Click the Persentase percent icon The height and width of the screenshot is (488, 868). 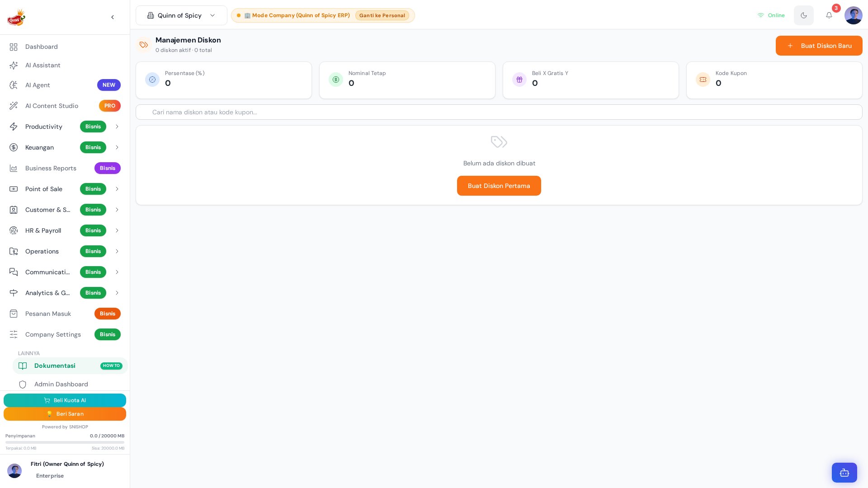pyautogui.click(x=152, y=80)
